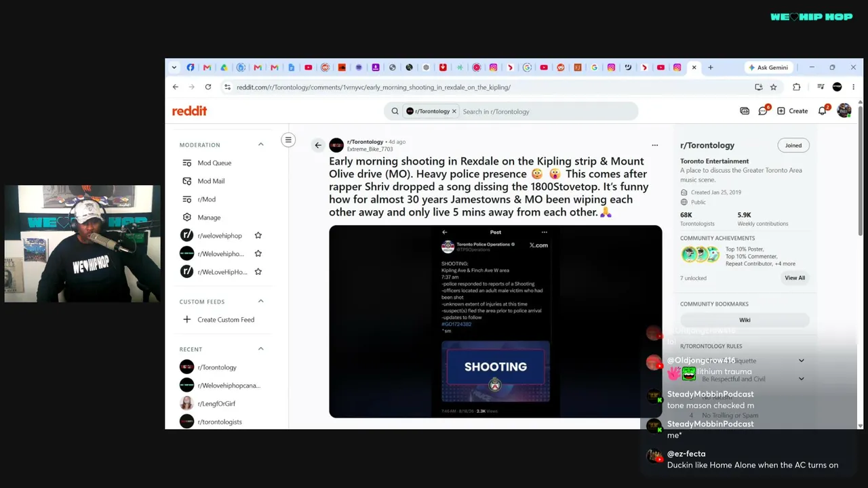Screen dimensions: 868x488
Task: Collapse the Custom Feeds section
Action: [x=260, y=301]
